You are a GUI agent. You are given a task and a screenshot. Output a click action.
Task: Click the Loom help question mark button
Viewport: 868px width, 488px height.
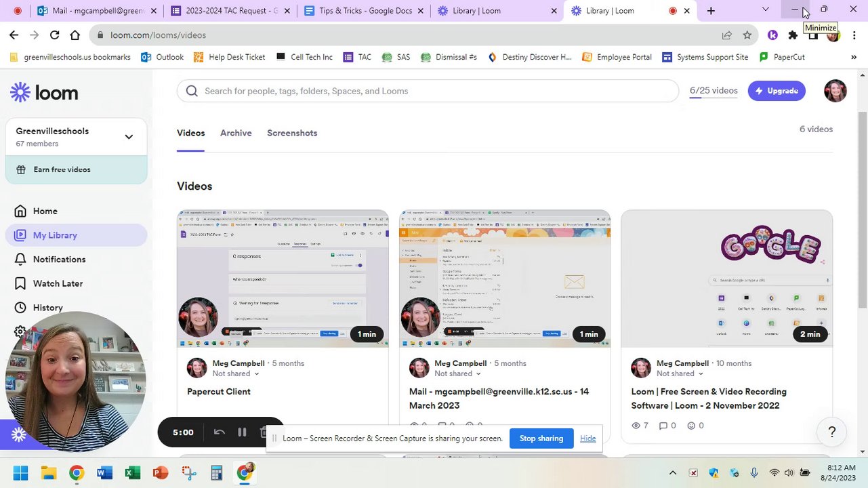point(832,432)
